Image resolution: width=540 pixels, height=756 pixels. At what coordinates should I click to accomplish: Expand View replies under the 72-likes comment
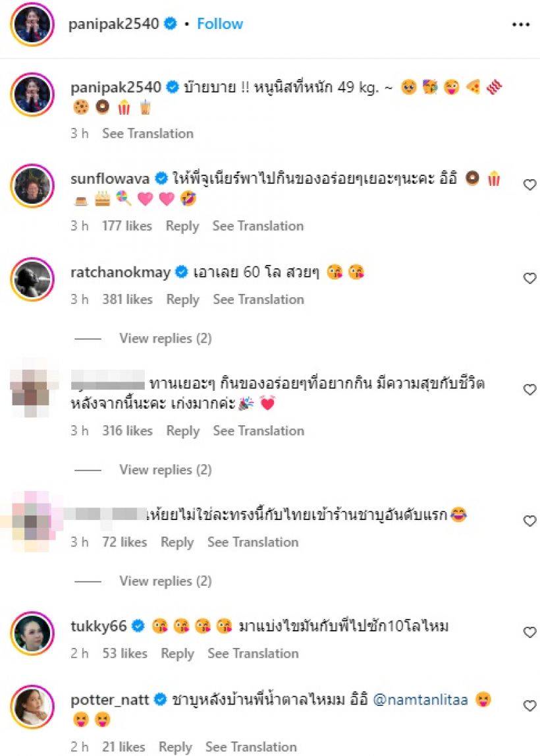click(x=165, y=581)
